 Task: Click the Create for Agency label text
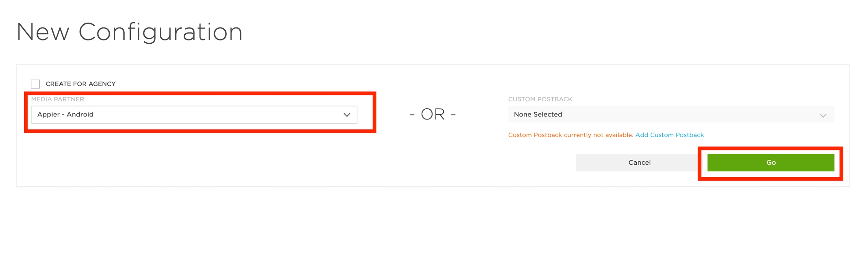80,84
